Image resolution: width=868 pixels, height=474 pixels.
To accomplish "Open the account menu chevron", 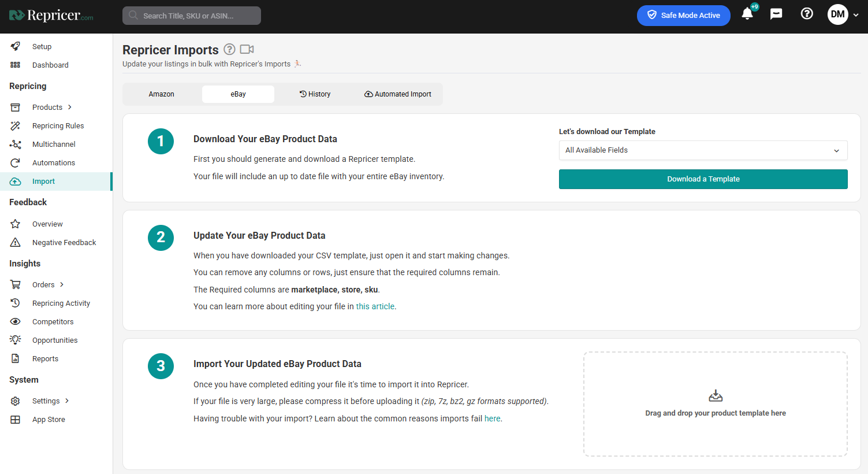I will [856, 15].
